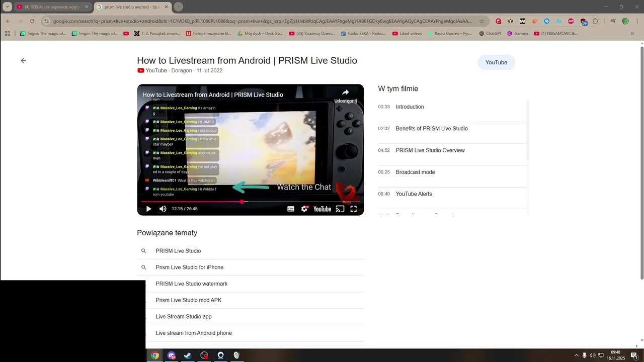Reload the page
The height and width of the screenshot is (362, 644).
click(x=32, y=21)
